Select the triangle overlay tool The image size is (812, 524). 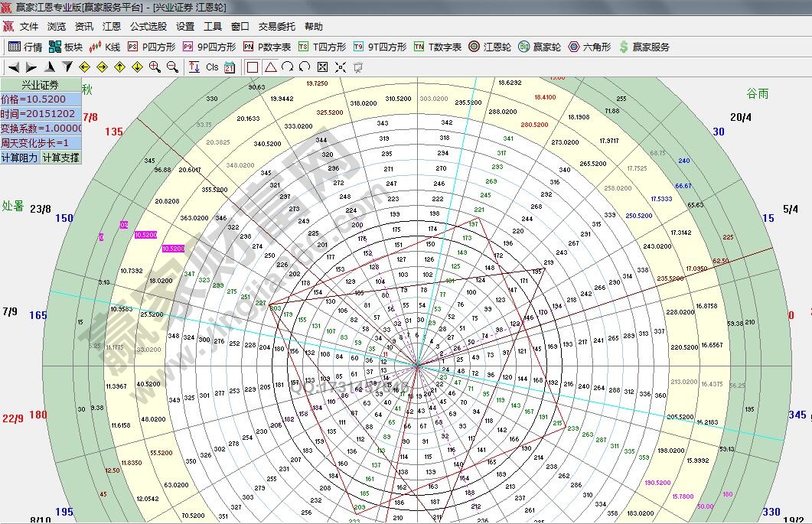pos(270,67)
